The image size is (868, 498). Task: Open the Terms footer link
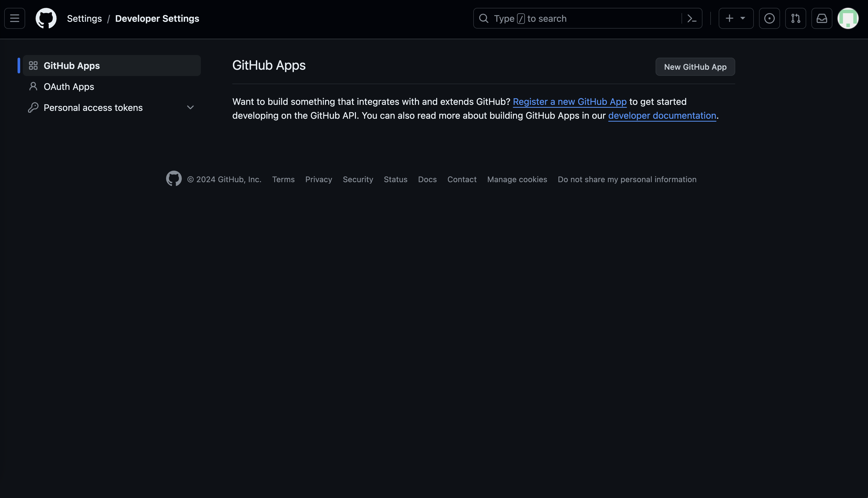[x=283, y=180]
